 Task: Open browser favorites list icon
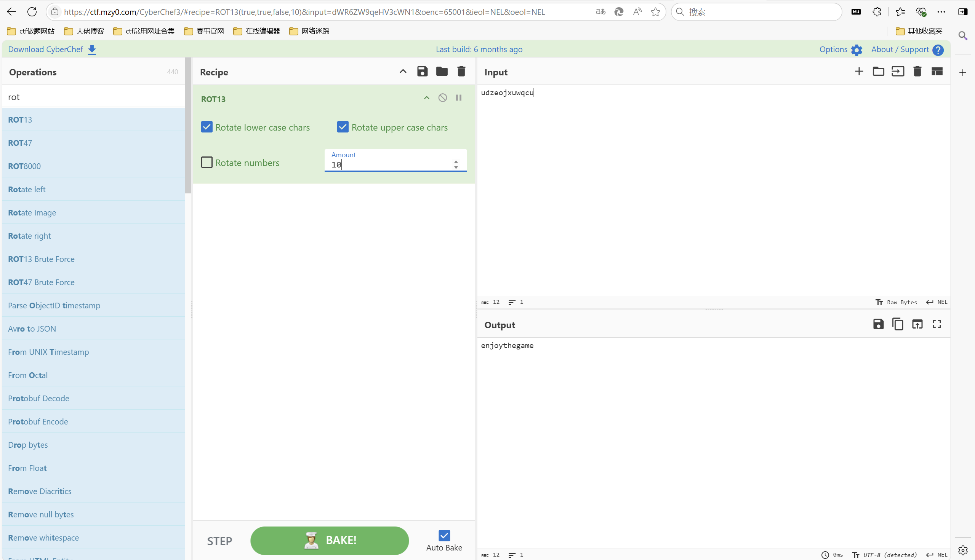coord(900,12)
